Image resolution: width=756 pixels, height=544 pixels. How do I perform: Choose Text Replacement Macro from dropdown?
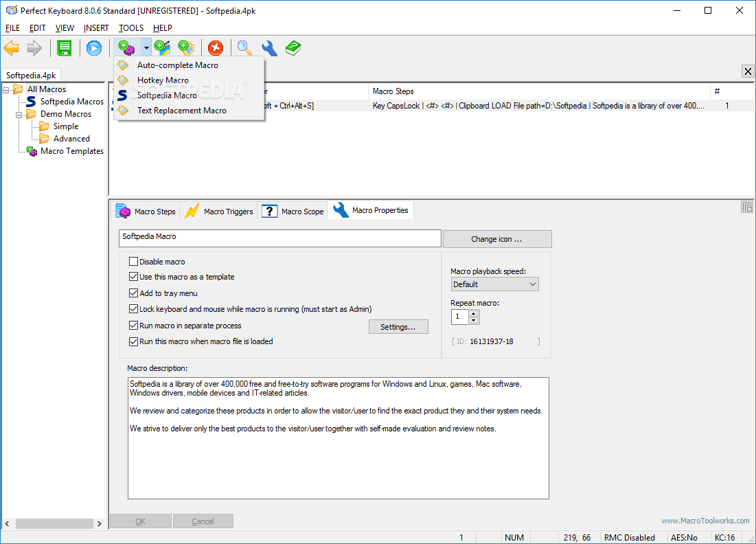click(x=190, y=111)
